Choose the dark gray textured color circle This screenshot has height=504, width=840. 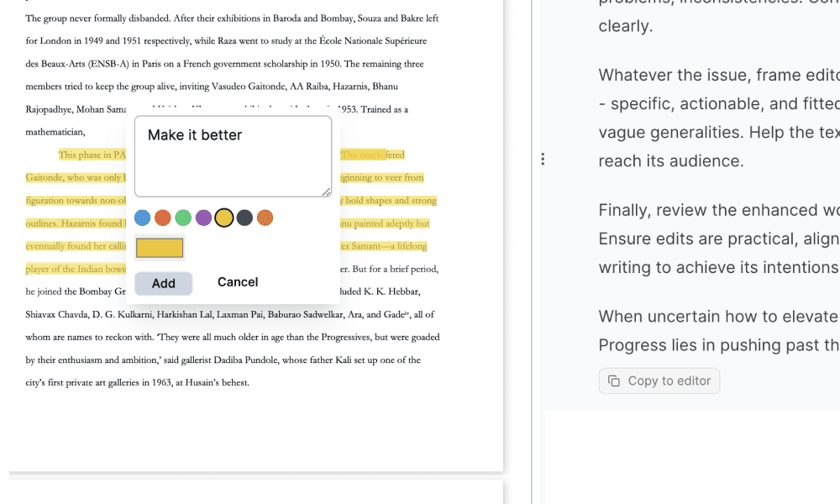point(244,218)
